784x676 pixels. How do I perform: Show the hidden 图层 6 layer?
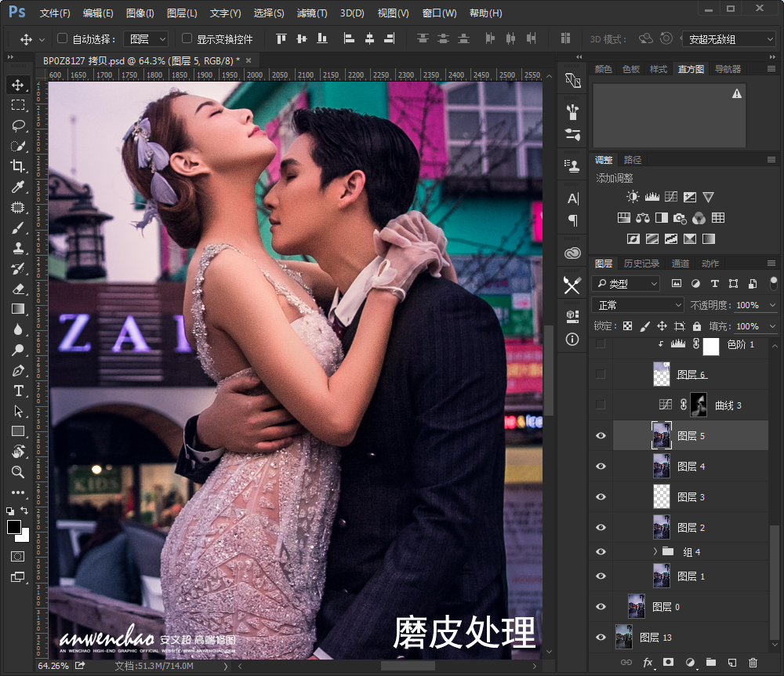(601, 374)
